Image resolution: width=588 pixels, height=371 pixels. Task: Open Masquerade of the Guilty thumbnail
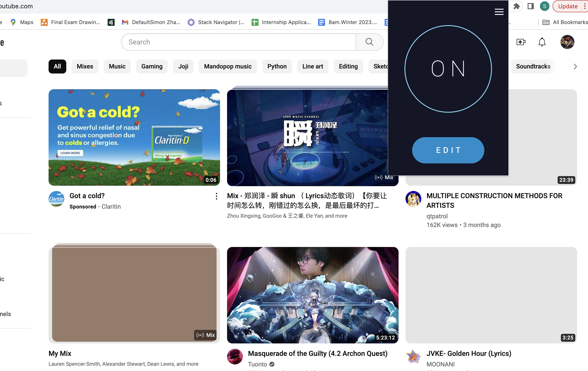pyautogui.click(x=313, y=295)
